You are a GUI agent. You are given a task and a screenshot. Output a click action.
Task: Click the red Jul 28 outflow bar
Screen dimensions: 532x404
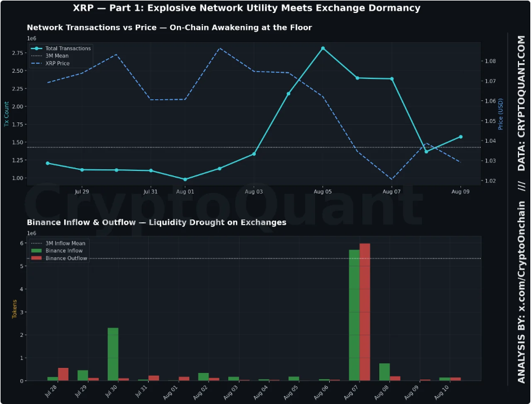tap(63, 374)
